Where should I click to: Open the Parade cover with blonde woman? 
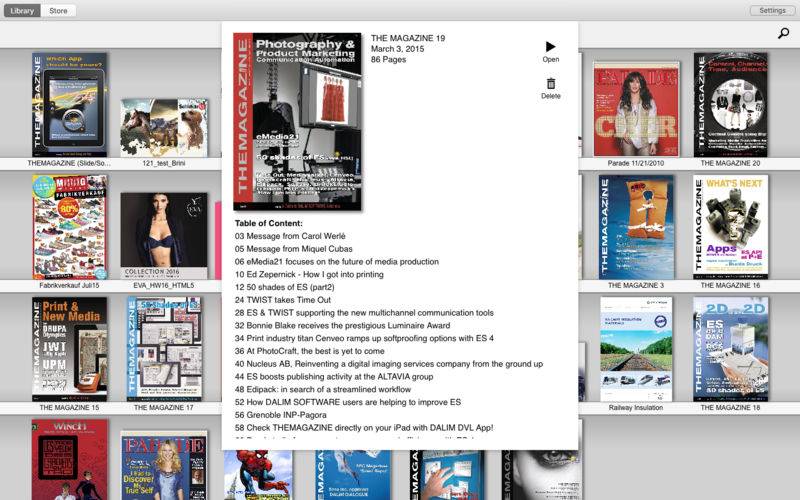click(x=164, y=465)
